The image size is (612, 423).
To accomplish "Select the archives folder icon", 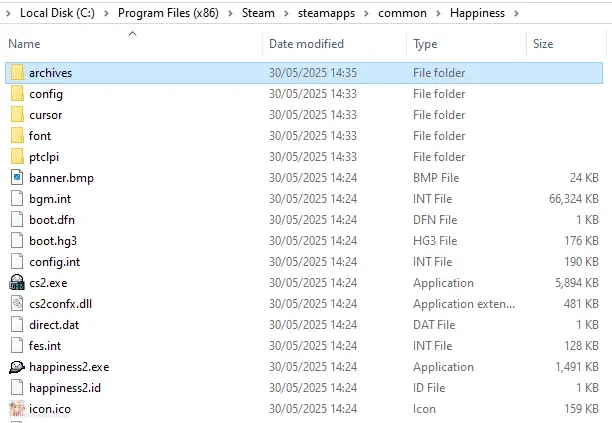I will click(x=17, y=73).
